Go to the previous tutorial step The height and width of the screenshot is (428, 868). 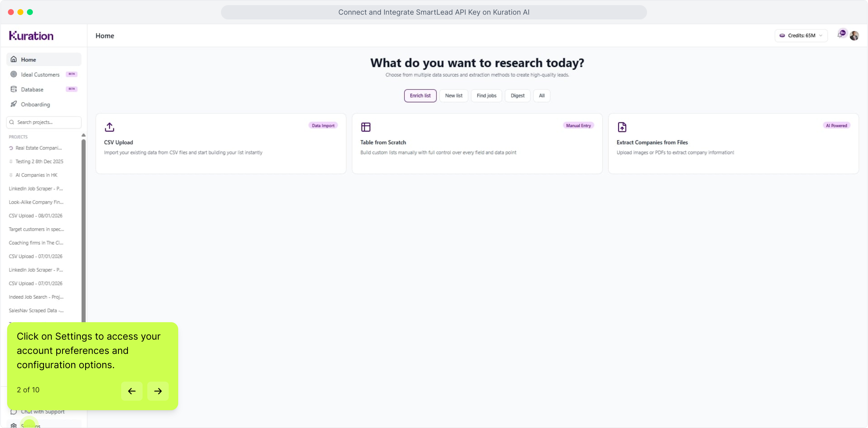point(132,391)
